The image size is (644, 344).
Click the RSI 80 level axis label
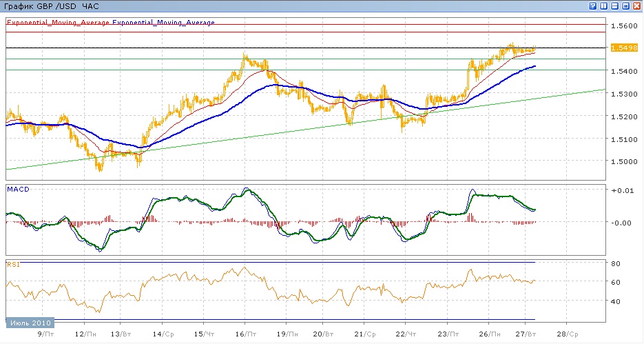point(615,263)
